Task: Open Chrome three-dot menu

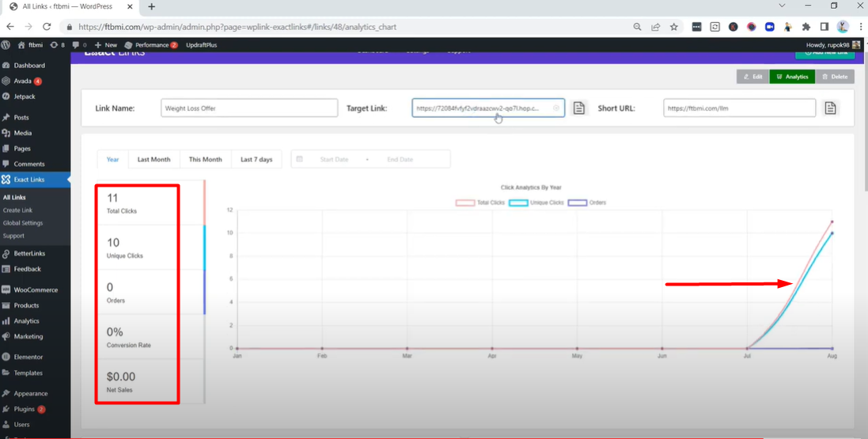Action: (861, 27)
